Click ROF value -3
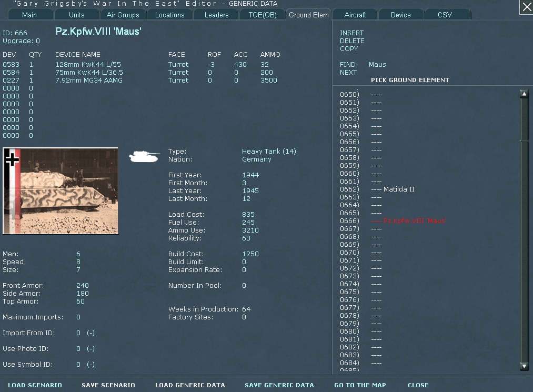 211,65
